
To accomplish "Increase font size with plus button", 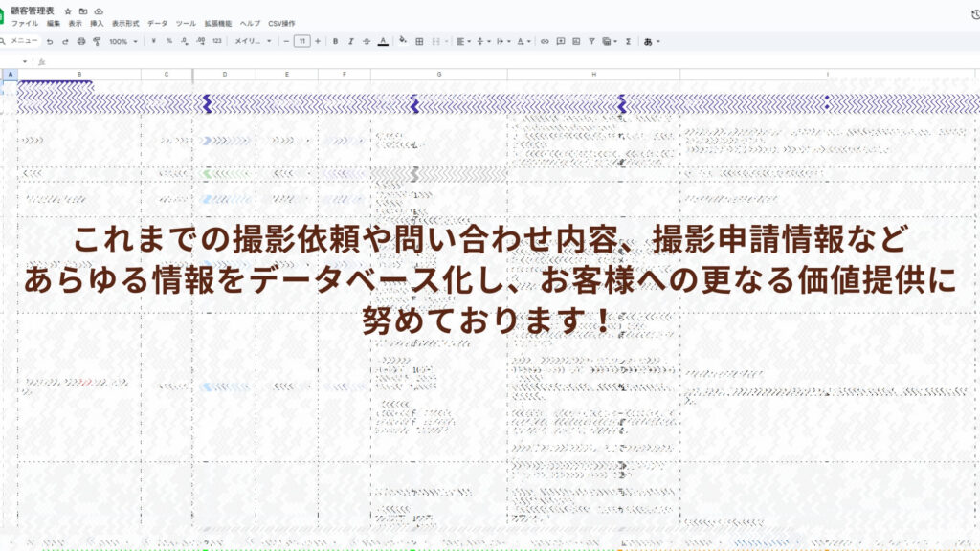I will 318,41.
